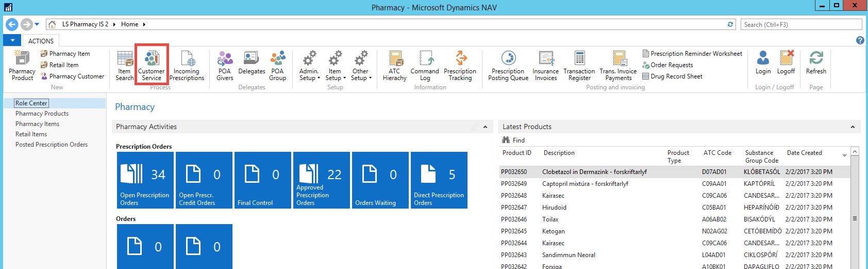The width and height of the screenshot is (868, 269).
Task: Open the POA Givers page
Action: (225, 66)
